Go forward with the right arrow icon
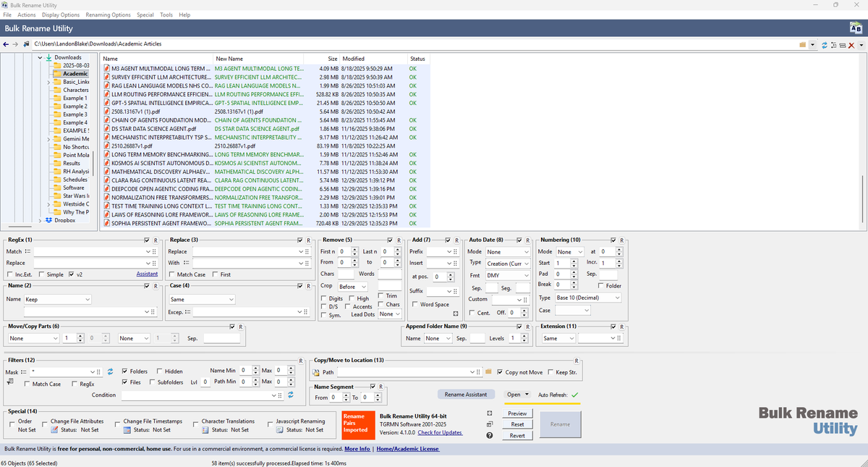This screenshot has width=868, height=467. point(16,45)
